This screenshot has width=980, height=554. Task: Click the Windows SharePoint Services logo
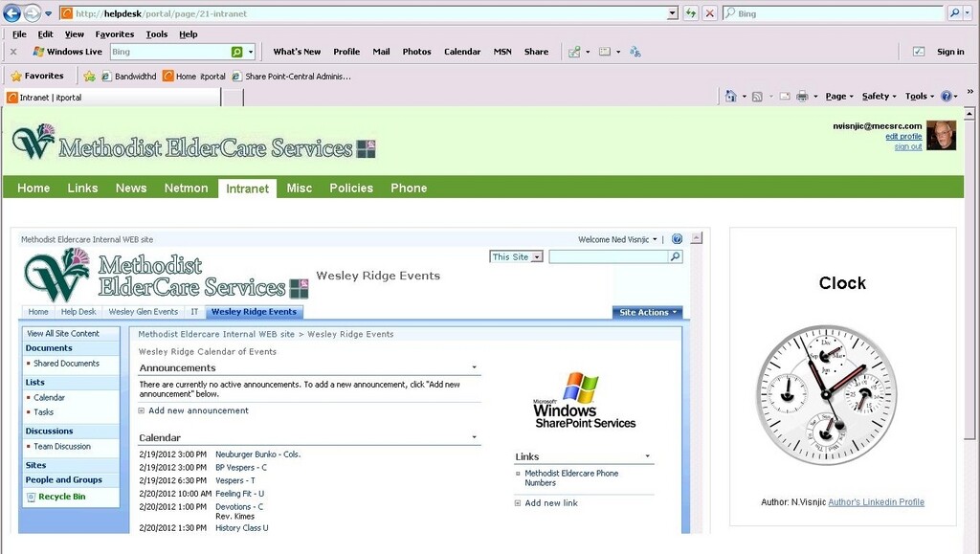pos(585,398)
